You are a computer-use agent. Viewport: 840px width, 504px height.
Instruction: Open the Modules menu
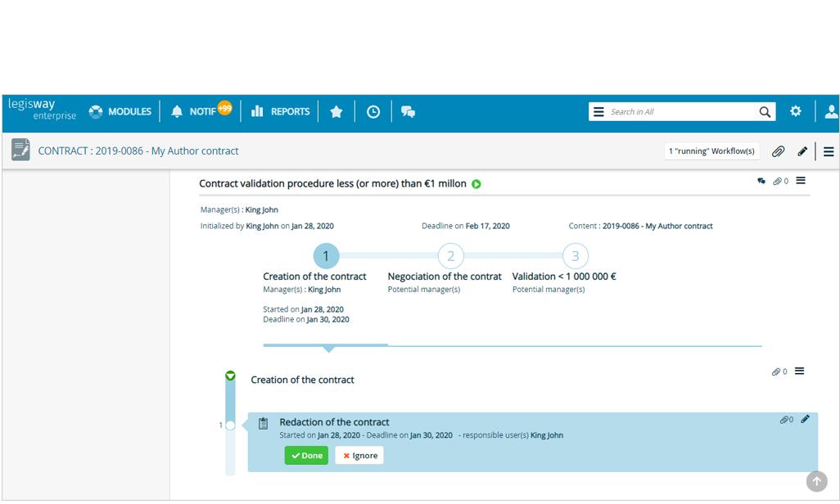point(120,111)
